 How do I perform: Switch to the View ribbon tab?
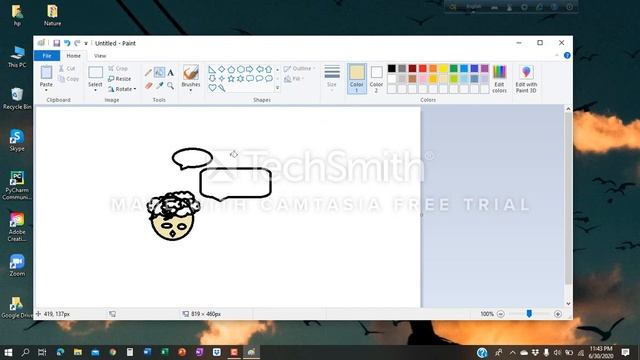tap(100, 56)
